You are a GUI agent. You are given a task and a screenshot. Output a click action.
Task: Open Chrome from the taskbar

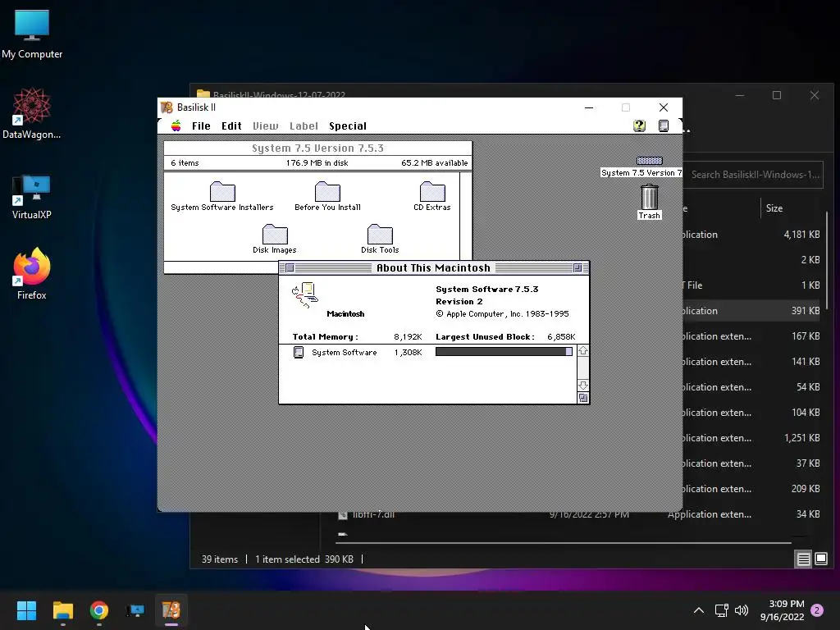tap(99, 610)
